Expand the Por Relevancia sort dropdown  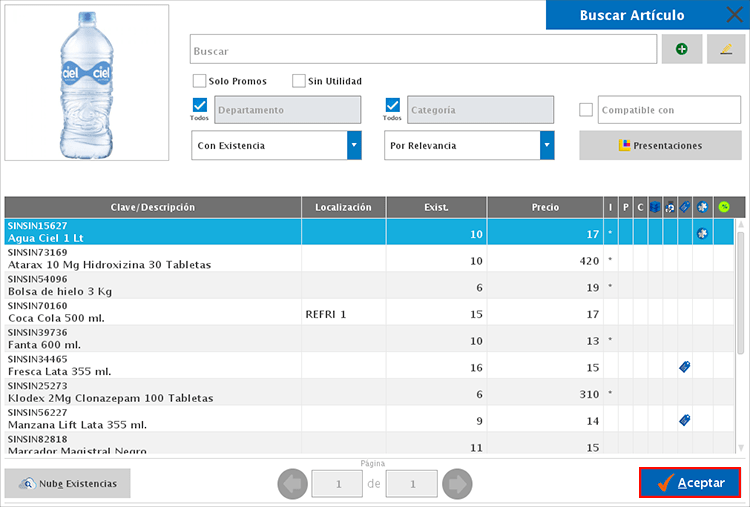(x=547, y=145)
